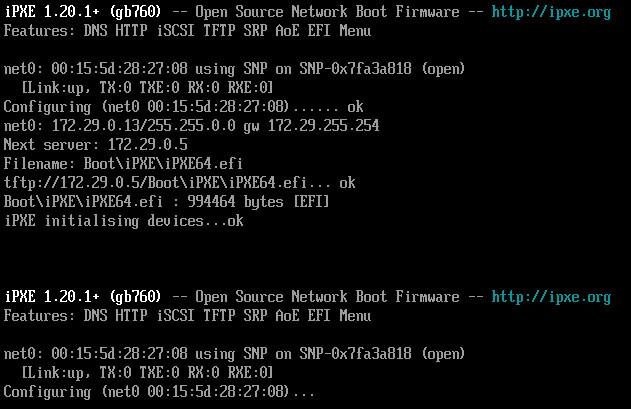
Task: Click SNP-0x7fa3a818 in the first net0 line
Action: tap(355, 69)
